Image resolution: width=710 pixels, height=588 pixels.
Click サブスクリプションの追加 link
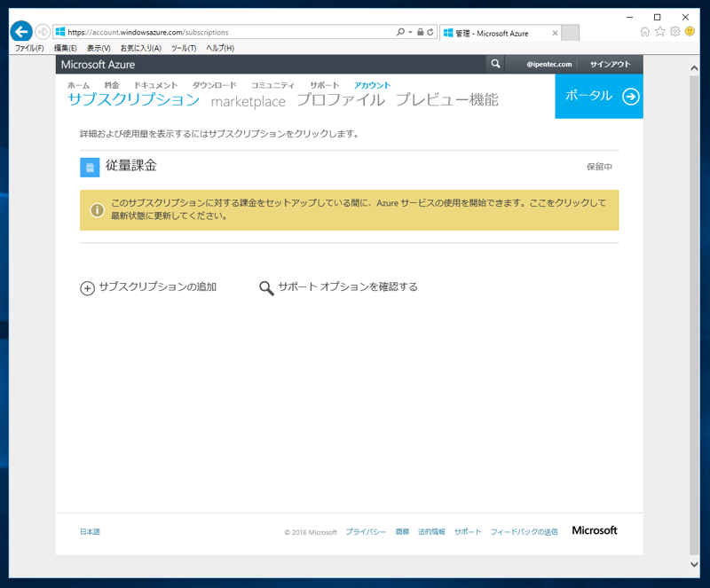tap(158, 287)
